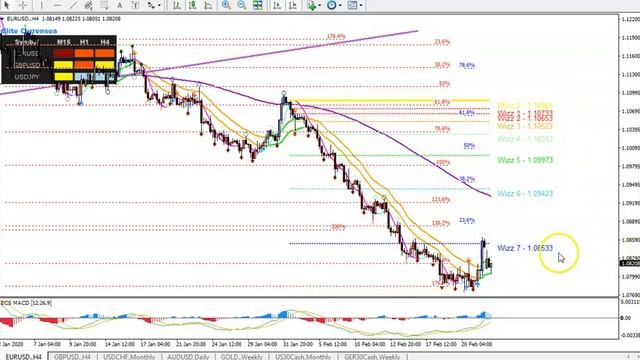Viewport: 640px width, 360px height.
Task: Switch chart to line chart
Action: click(x=208, y=5)
